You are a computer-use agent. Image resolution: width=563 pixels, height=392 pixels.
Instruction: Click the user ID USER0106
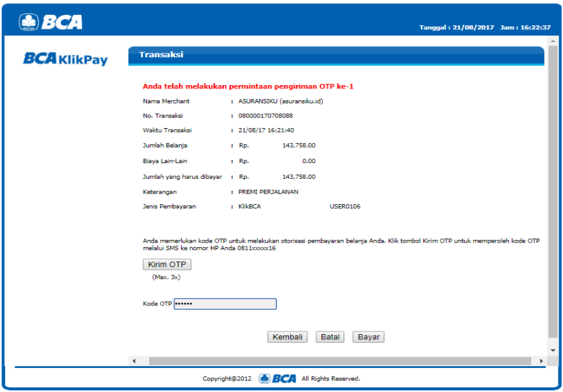[345, 206]
